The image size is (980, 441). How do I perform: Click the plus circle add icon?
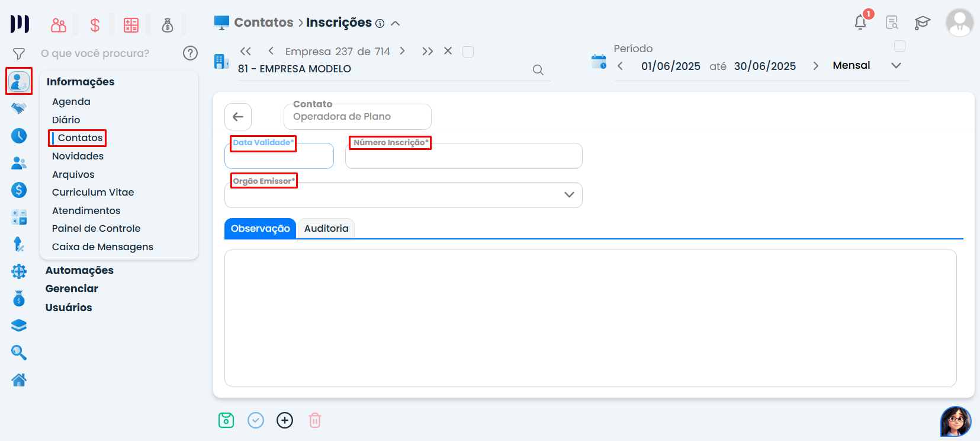[285, 420]
